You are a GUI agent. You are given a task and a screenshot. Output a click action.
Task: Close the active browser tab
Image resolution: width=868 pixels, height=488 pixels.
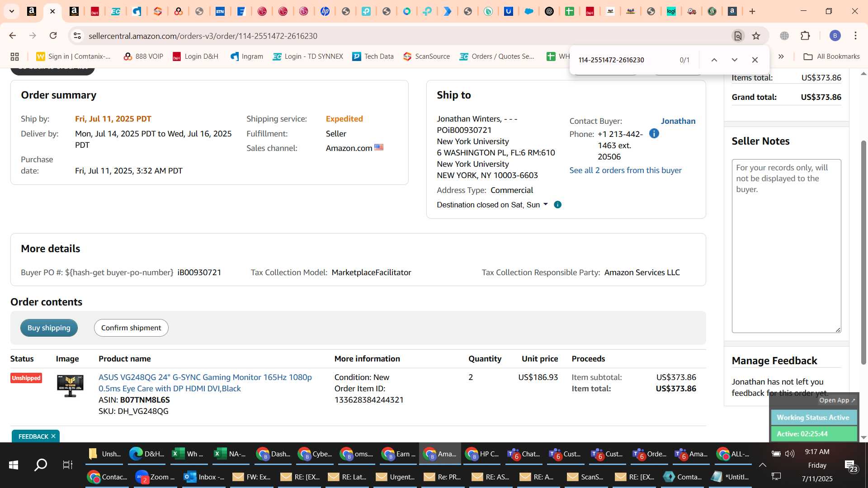[x=52, y=11]
